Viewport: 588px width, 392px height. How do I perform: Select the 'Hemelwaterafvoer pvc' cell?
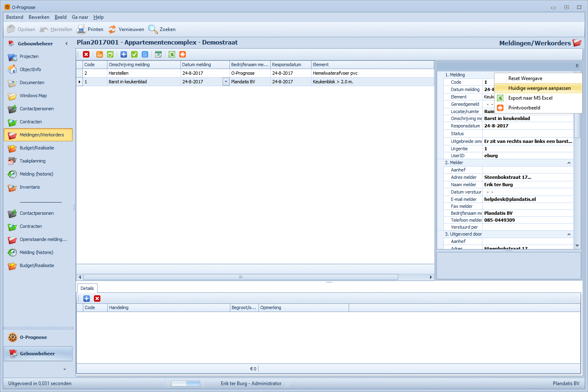372,73
